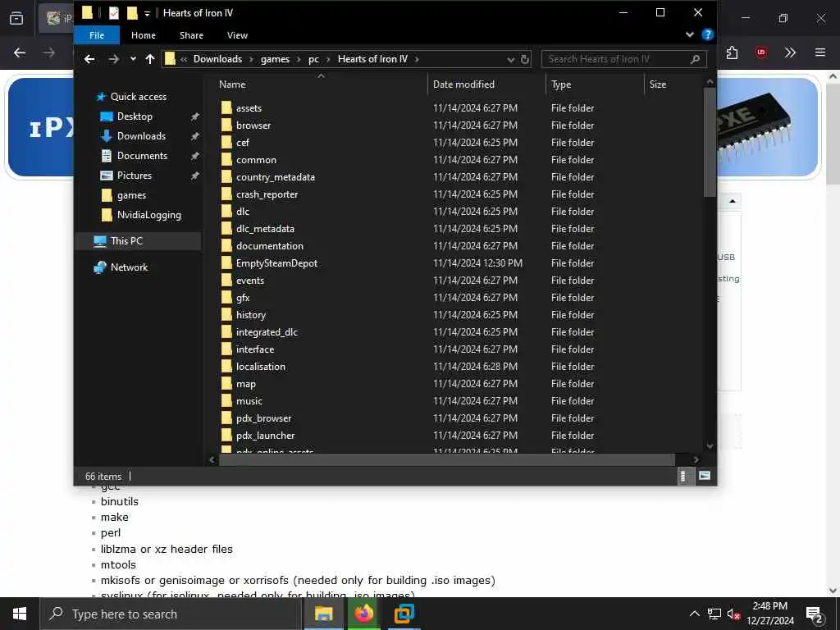Select the country_metadata folder
The width and height of the screenshot is (840, 630).
(x=276, y=177)
